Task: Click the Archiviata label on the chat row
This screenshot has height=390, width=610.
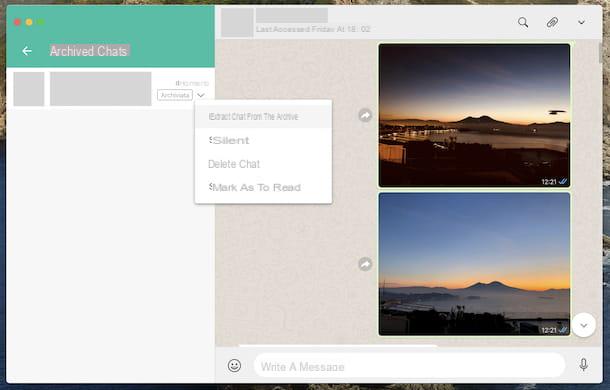Action: (175, 95)
